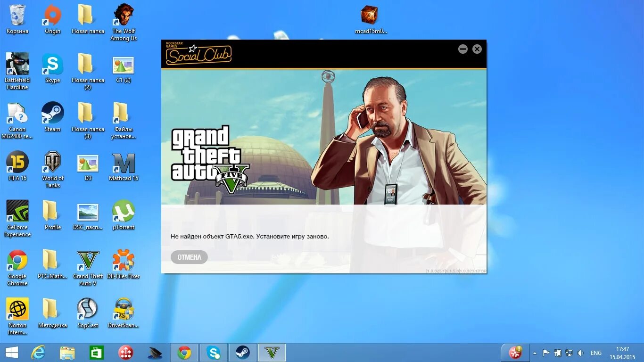Select the GeForce Experience shortcut
The width and height of the screenshot is (644, 362).
pos(17,219)
